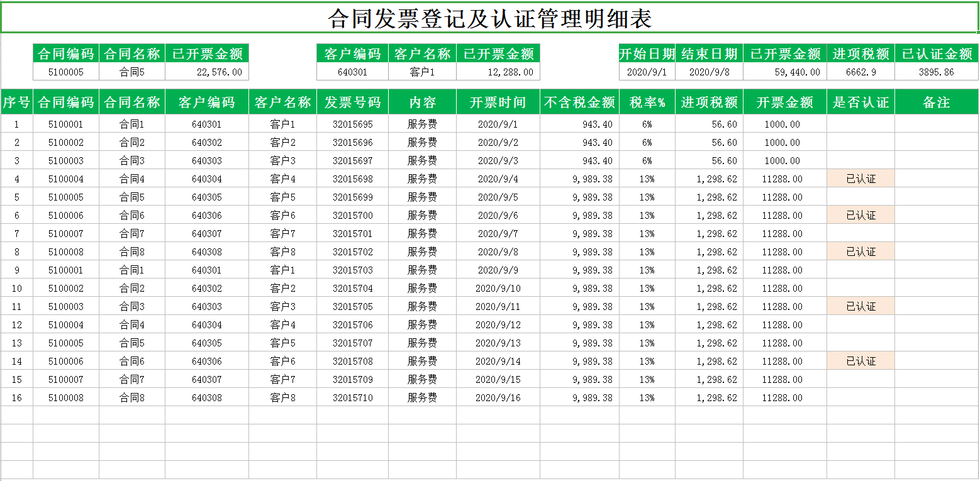Click the 已认证 cell in row 14
The height and width of the screenshot is (481, 980).
861,360
